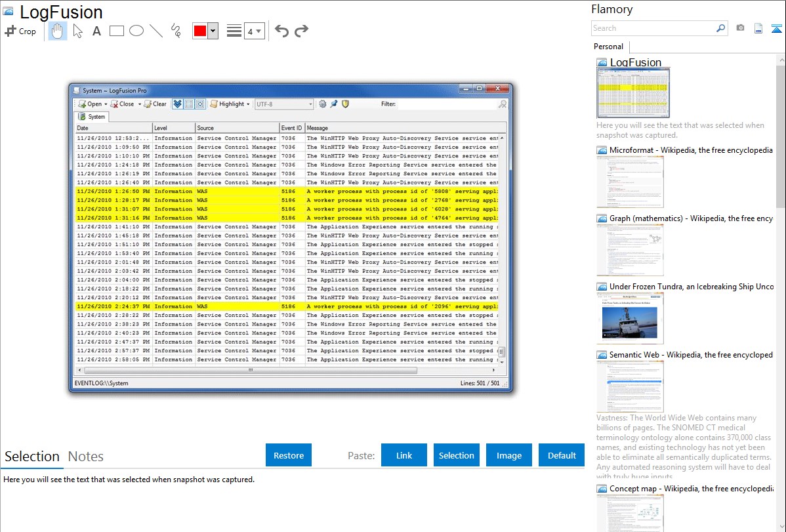Capture snapshot with the camera icon
Screen dimensions: 786x532
(x=740, y=28)
